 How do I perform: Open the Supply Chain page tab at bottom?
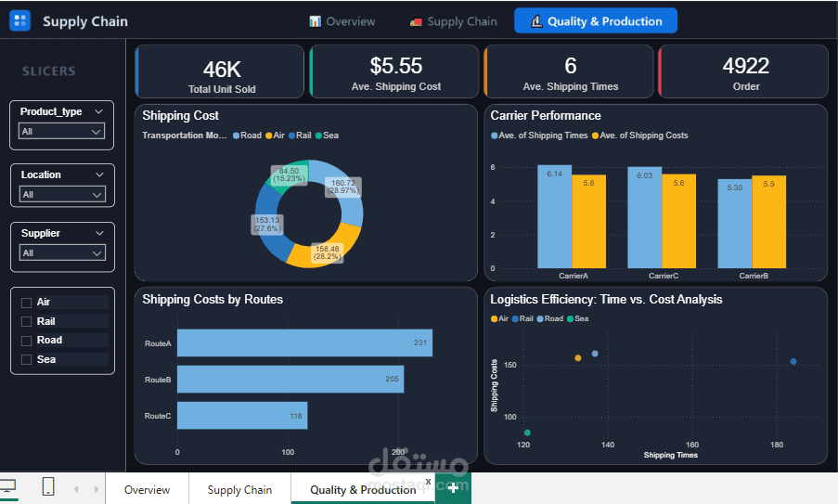pyautogui.click(x=239, y=489)
